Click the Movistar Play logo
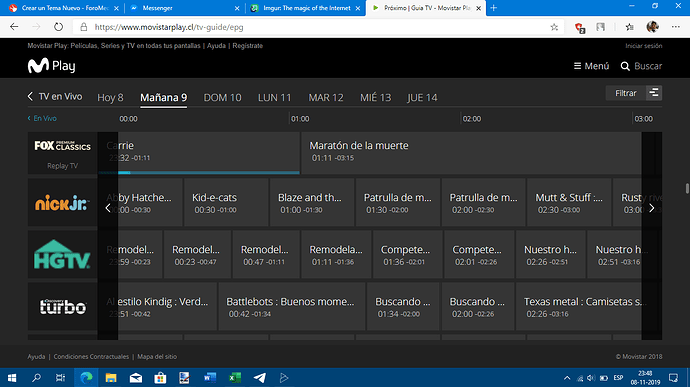 tap(51, 66)
